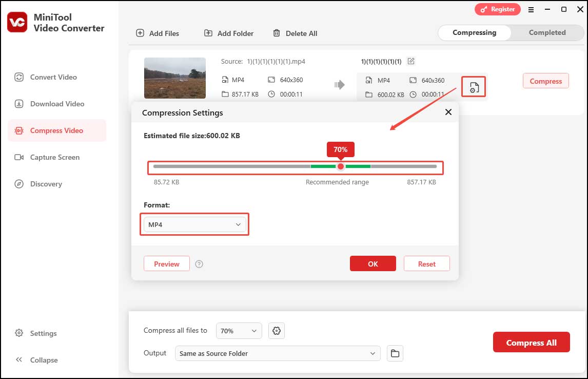The image size is (588, 379).
Task: Open Settings from the sidebar
Action: coord(35,333)
